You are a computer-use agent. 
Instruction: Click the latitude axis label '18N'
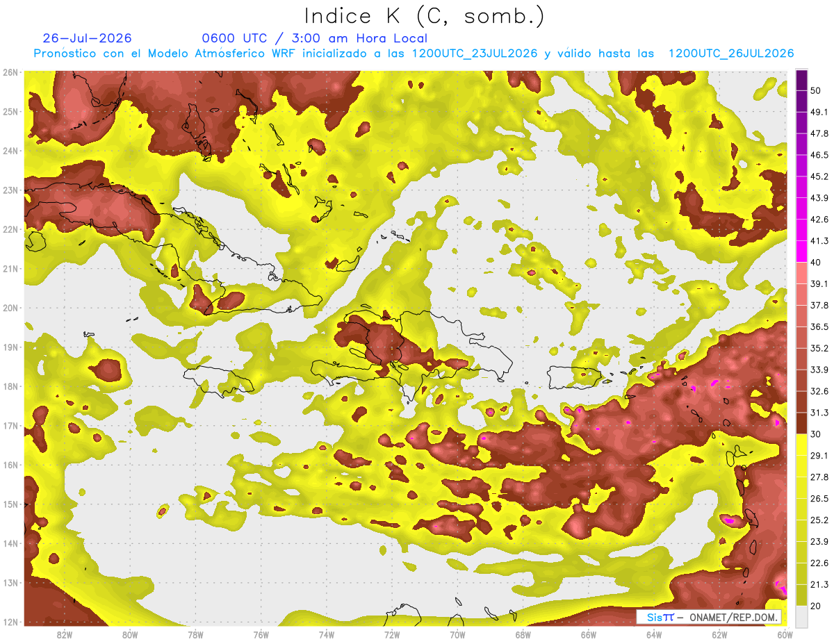(x=10, y=386)
